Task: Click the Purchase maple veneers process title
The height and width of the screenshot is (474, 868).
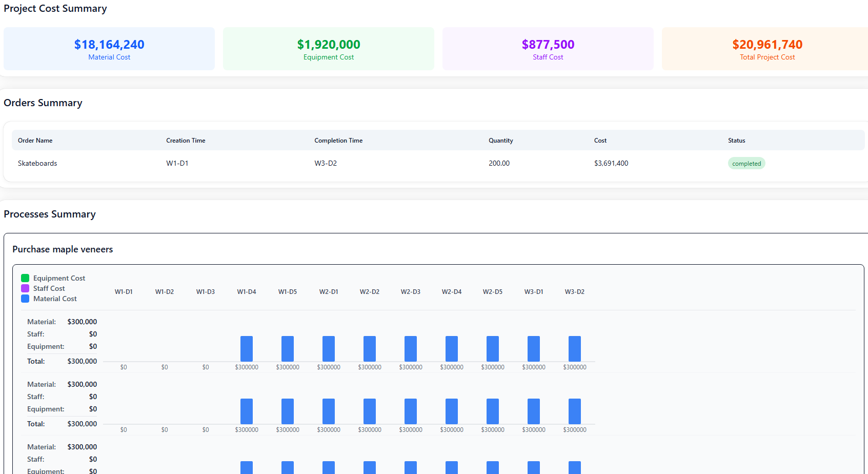Action: point(63,249)
